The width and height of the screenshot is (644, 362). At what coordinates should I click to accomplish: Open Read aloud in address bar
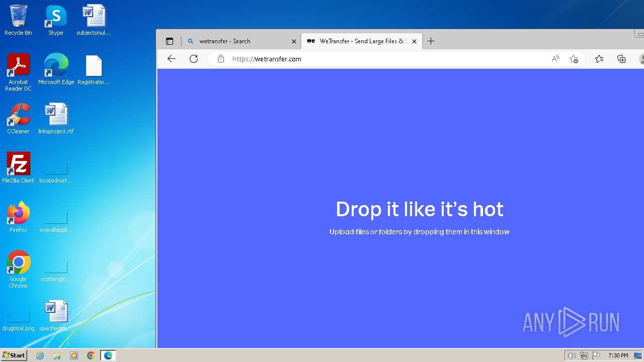point(555,59)
